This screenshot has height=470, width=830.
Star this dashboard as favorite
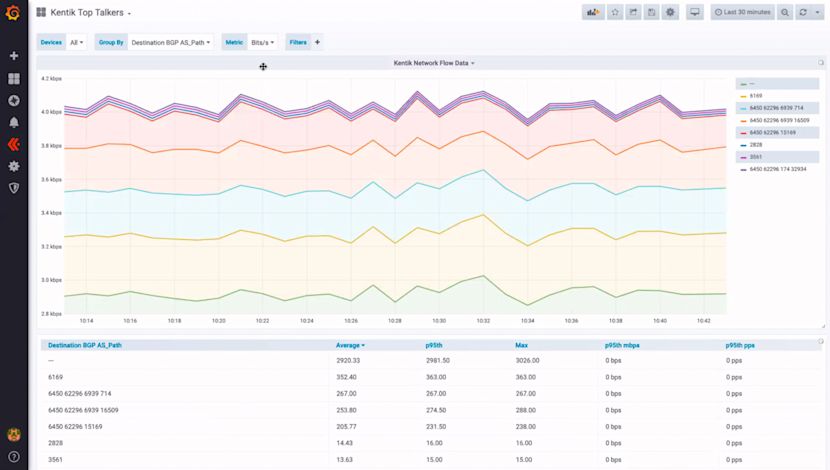(615, 12)
